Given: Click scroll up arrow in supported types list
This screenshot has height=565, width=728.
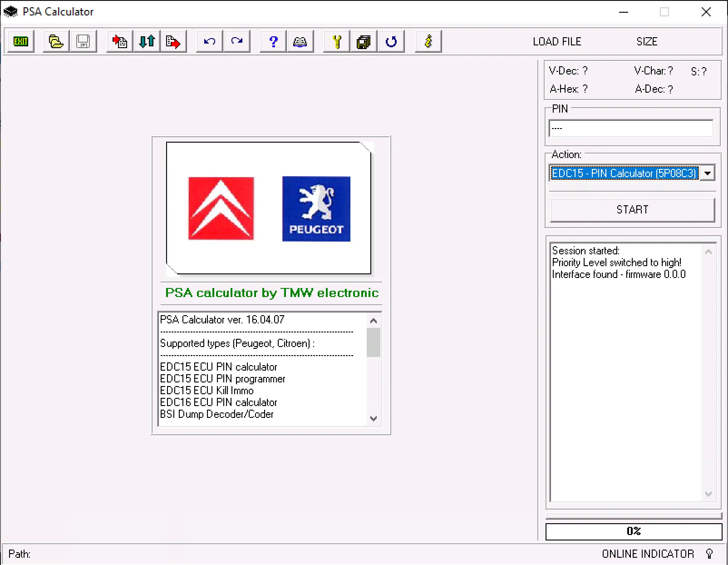Looking at the screenshot, I should pos(374,321).
